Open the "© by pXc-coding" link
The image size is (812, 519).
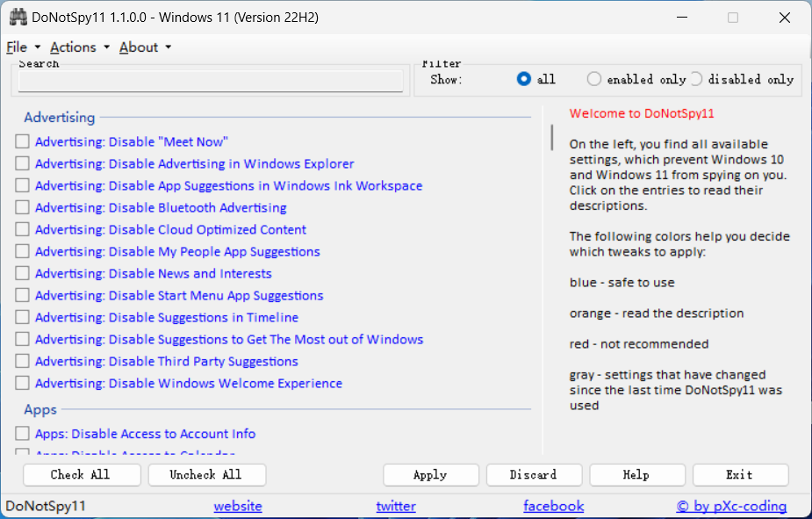[x=731, y=506]
